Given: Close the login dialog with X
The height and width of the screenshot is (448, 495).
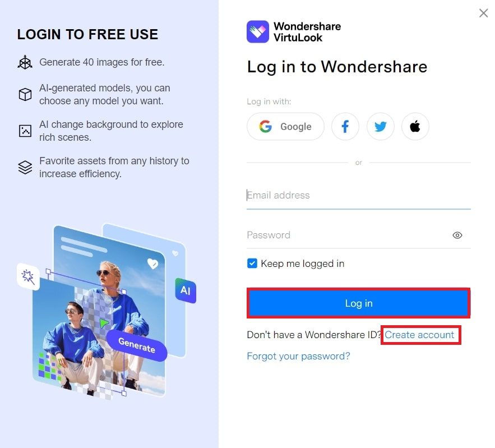Looking at the screenshot, I should (x=483, y=13).
